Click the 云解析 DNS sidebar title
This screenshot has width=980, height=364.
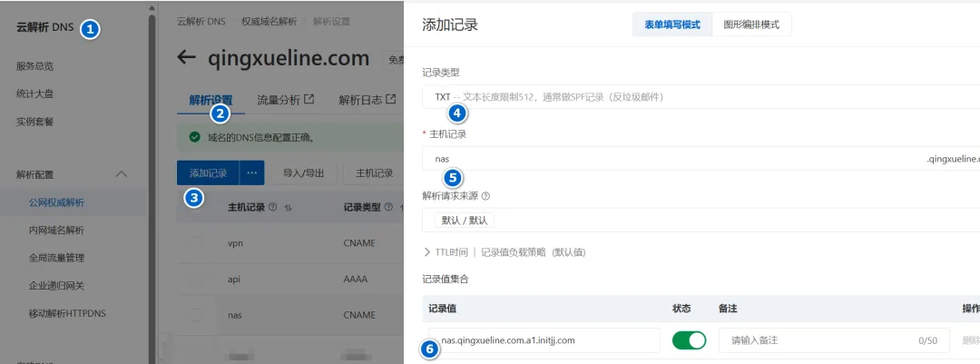click(45, 27)
